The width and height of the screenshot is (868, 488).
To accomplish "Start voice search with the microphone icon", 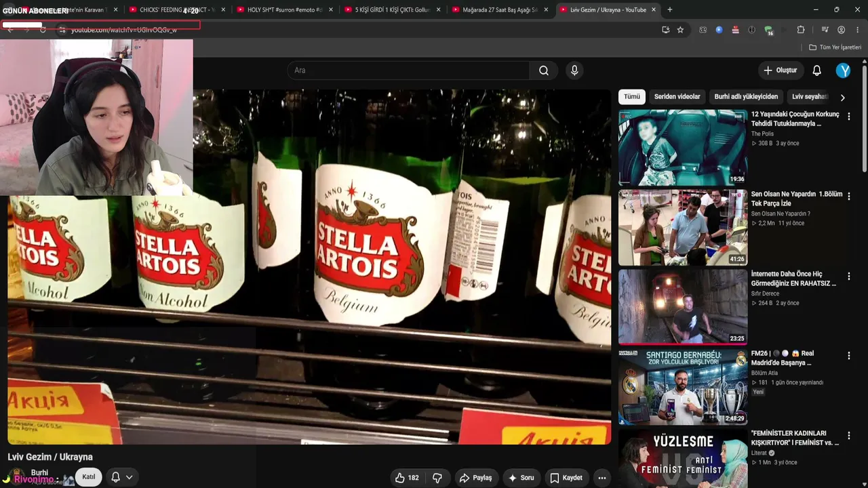I will (x=574, y=70).
